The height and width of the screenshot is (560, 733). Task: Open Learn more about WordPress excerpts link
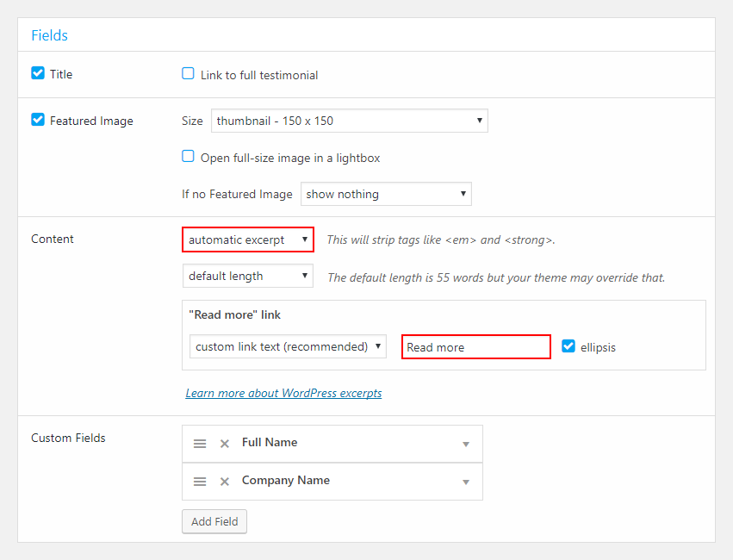point(283,393)
